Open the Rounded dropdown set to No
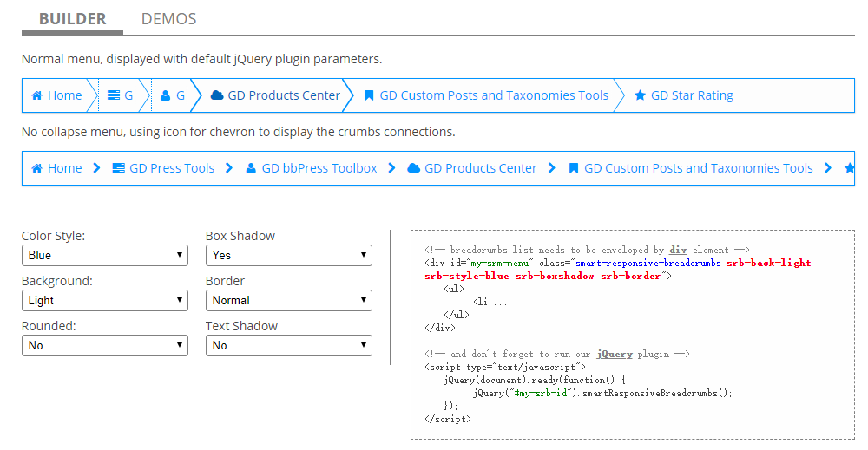 [105, 345]
